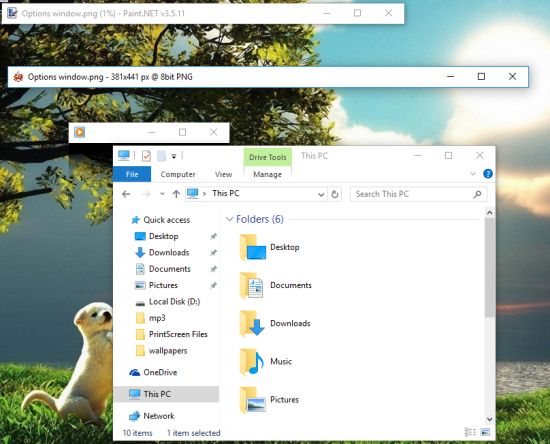Click '1 item selected' status text
This screenshot has height=444, width=550.
click(194, 433)
